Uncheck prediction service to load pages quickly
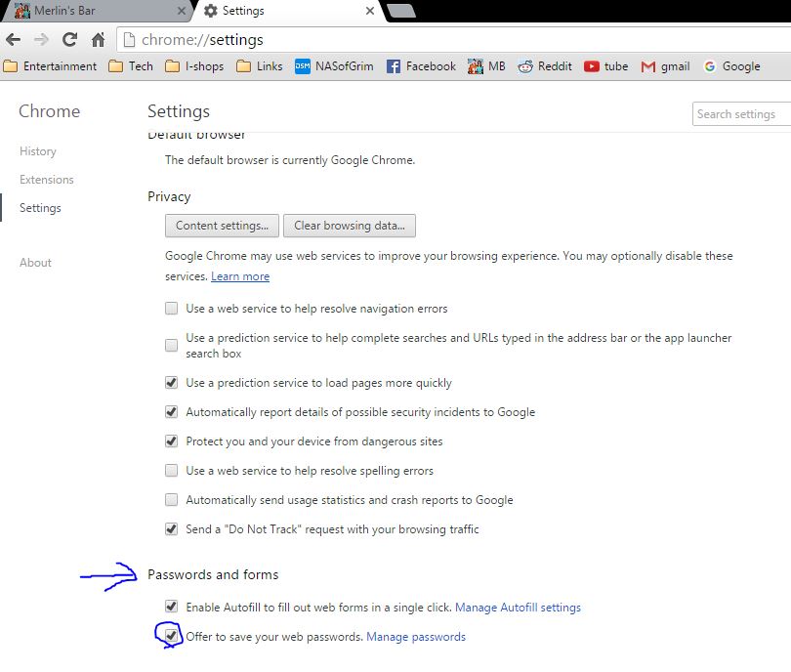Viewport: 791px width, 672px height. pyautogui.click(x=172, y=383)
